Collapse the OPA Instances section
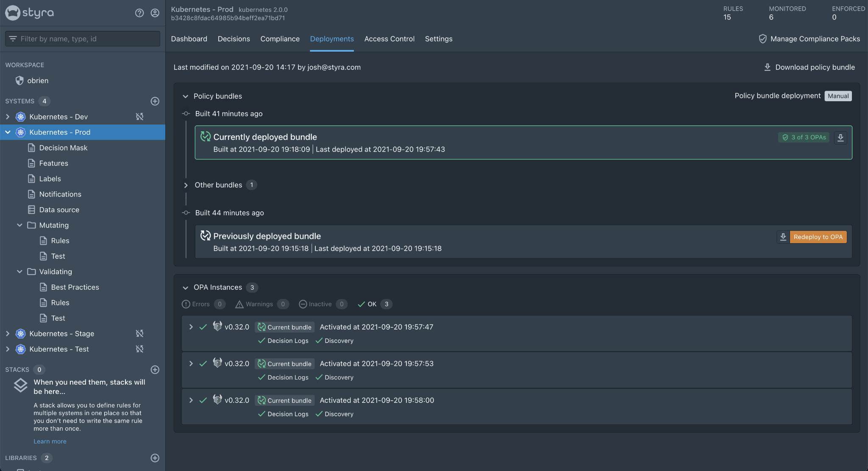The height and width of the screenshot is (471, 868). tap(185, 288)
